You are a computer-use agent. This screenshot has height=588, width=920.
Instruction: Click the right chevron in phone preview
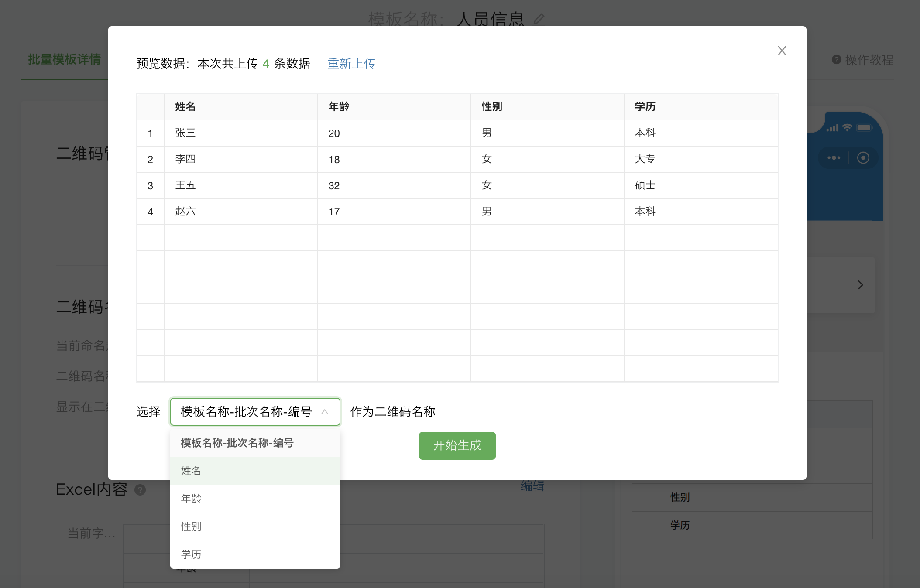coord(860,285)
